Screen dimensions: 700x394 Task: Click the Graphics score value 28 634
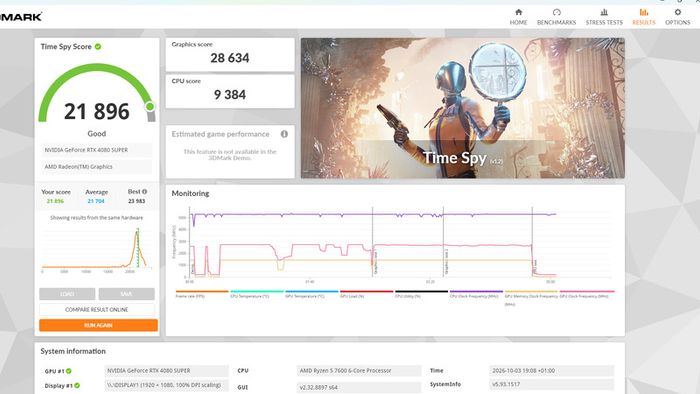(230, 58)
